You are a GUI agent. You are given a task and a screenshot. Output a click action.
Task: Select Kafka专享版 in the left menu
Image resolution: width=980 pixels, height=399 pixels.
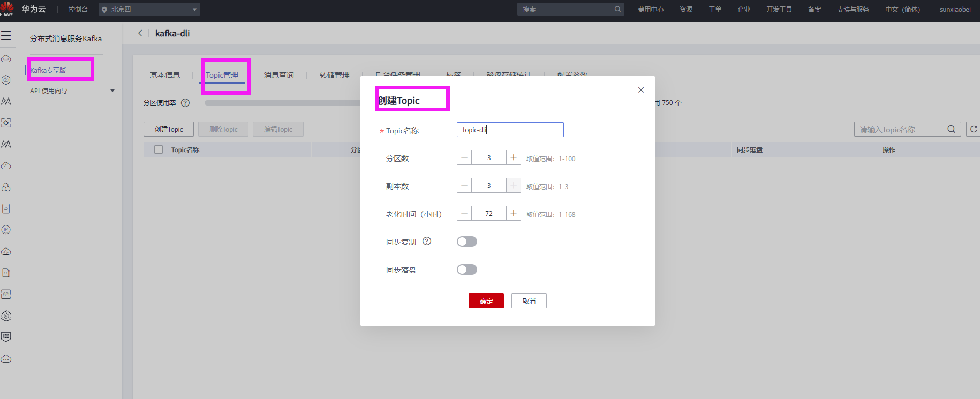tap(48, 70)
